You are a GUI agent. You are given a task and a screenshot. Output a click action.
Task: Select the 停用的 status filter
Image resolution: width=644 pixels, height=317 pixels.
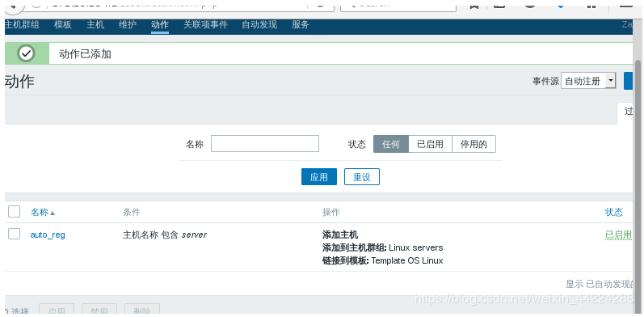point(474,144)
